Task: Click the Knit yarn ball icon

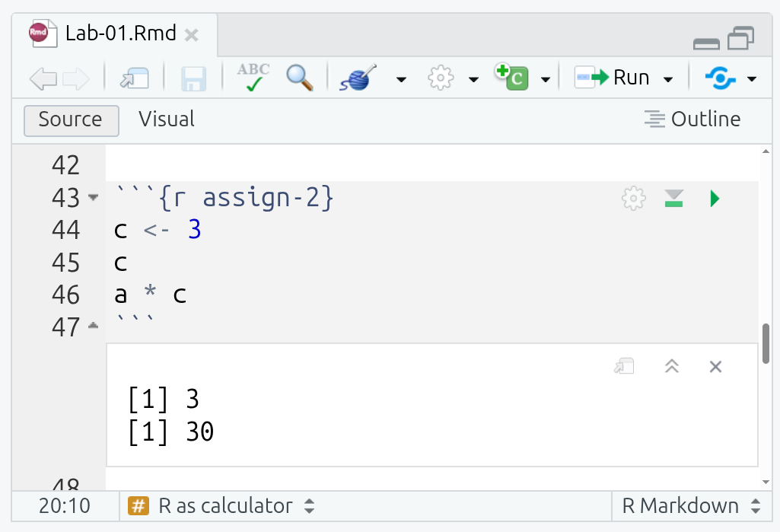Action: pyautogui.click(x=358, y=78)
